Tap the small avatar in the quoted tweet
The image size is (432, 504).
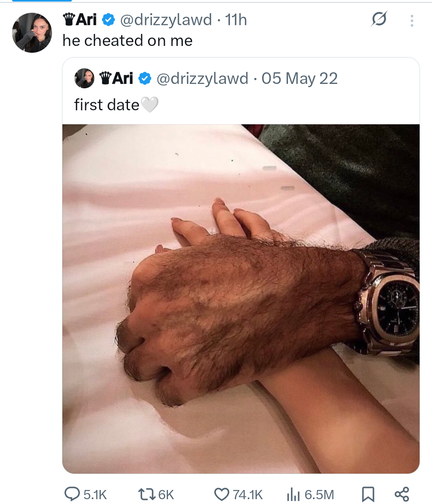[x=84, y=78]
